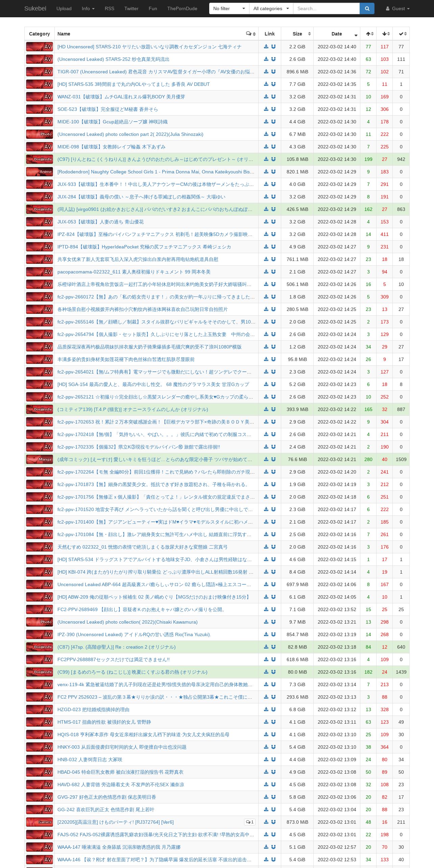Download torrent file for STARS-252 row
Image resolution: width=434 pixels, height=868 pixels.
coord(266,59)
